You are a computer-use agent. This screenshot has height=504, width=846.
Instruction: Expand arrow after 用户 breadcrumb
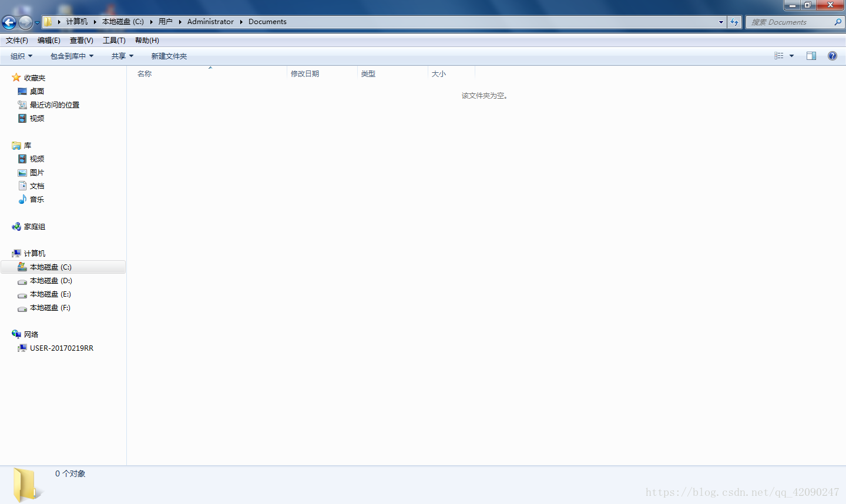(180, 22)
